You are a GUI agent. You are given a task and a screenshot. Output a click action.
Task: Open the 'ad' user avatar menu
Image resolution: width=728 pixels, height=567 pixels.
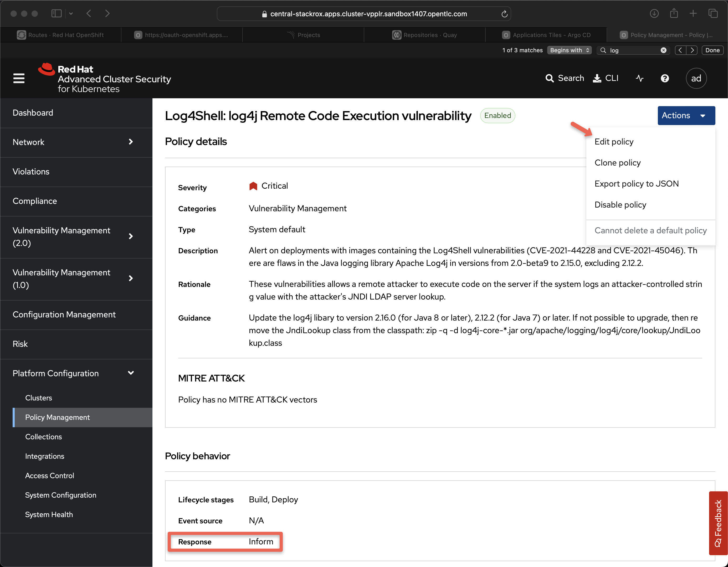pos(696,78)
